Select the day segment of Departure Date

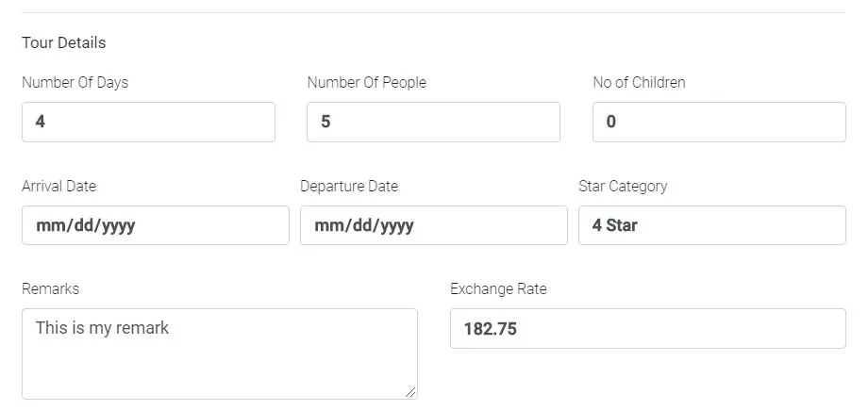[361, 226]
